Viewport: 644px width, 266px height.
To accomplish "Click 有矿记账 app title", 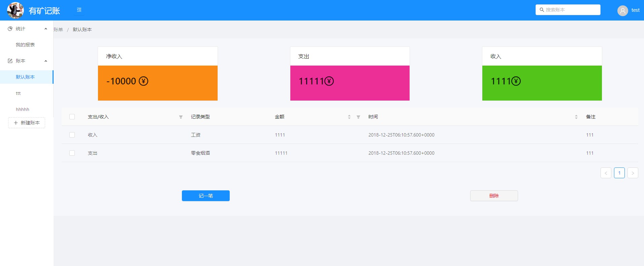I will coord(44,11).
